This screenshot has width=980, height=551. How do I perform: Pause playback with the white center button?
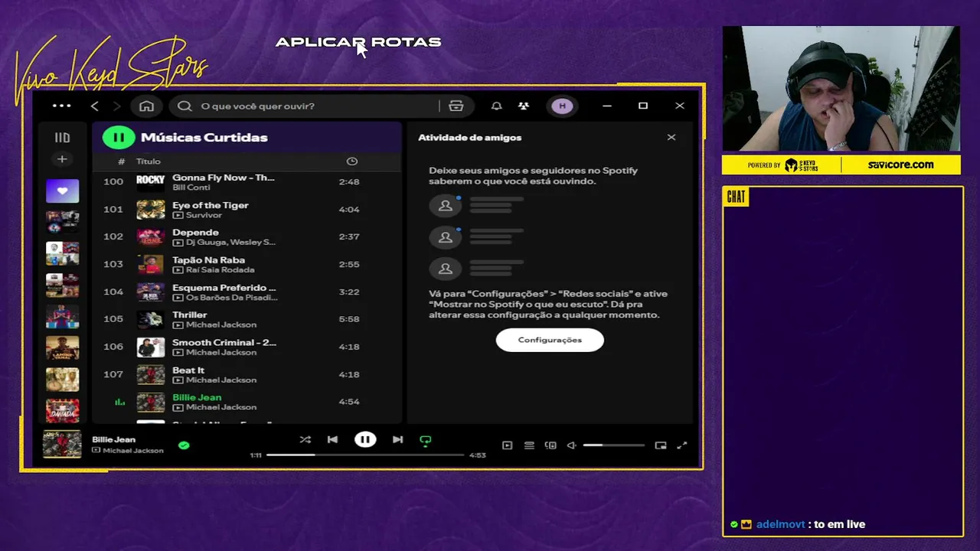365,439
